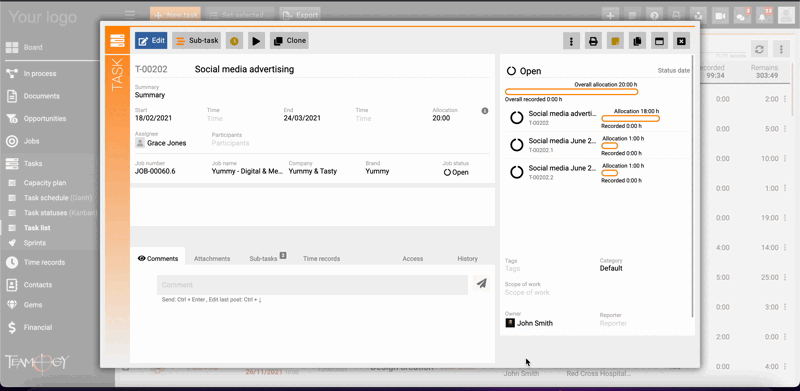Screen dimensions: 800x391
Task: Click the Allocation 18:00 h bar for T-00202
Action: click(x=631, y=118)
